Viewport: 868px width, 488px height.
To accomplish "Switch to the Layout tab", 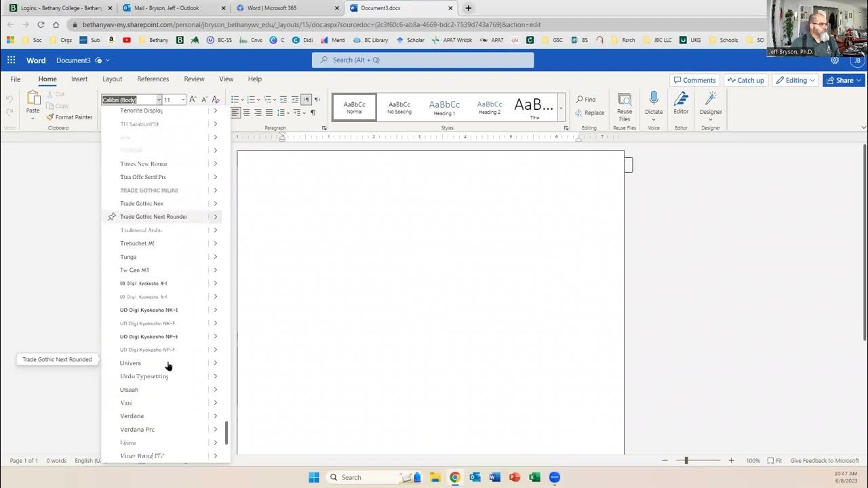I will pyautogui.click(x=112, y=79).
